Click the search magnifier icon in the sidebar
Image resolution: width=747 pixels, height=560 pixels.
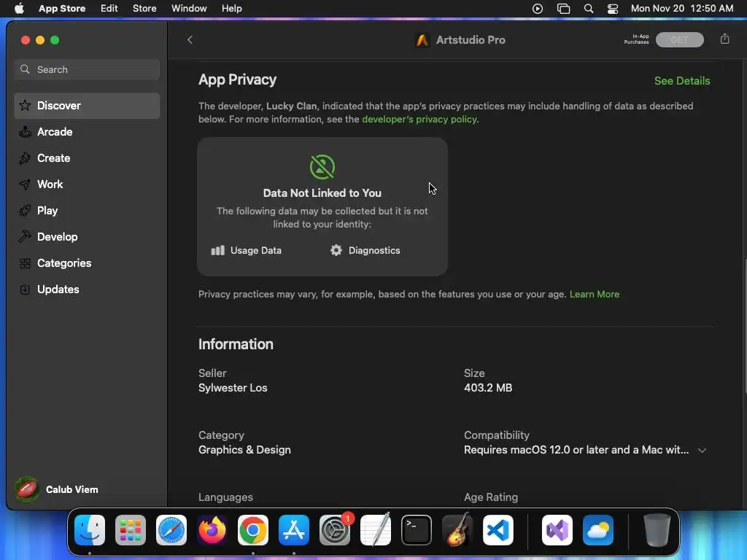click(25, 69)
